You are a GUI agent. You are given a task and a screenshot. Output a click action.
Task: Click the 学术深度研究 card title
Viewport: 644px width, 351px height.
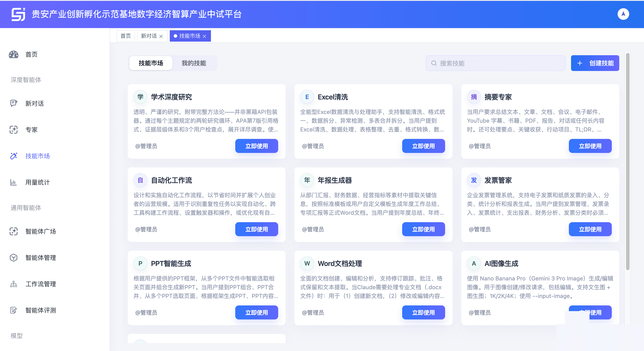(x=171, y=97)
